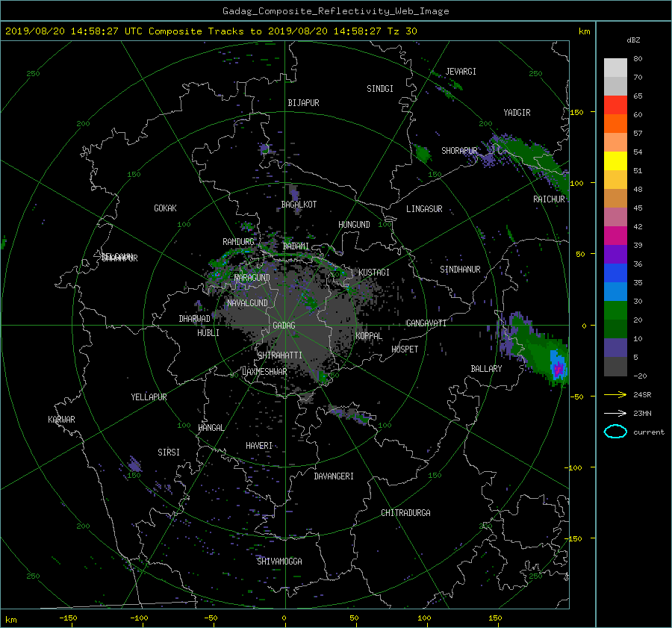Viewport: 672px width, 628px height.
Task: Click the DHARWAD city label
Action: click(x=194, y=319)
